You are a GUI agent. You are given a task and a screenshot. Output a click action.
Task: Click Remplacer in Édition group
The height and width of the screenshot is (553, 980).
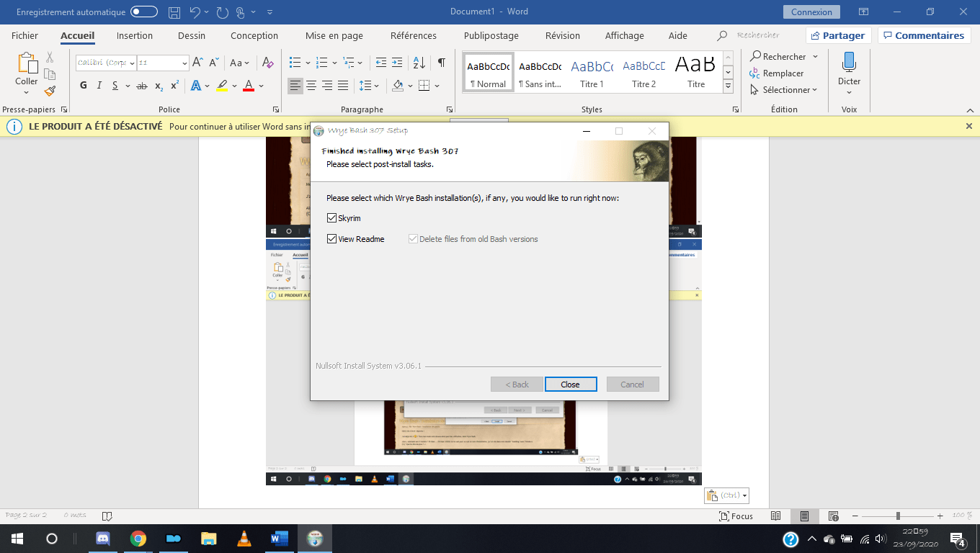coord(777,73)
